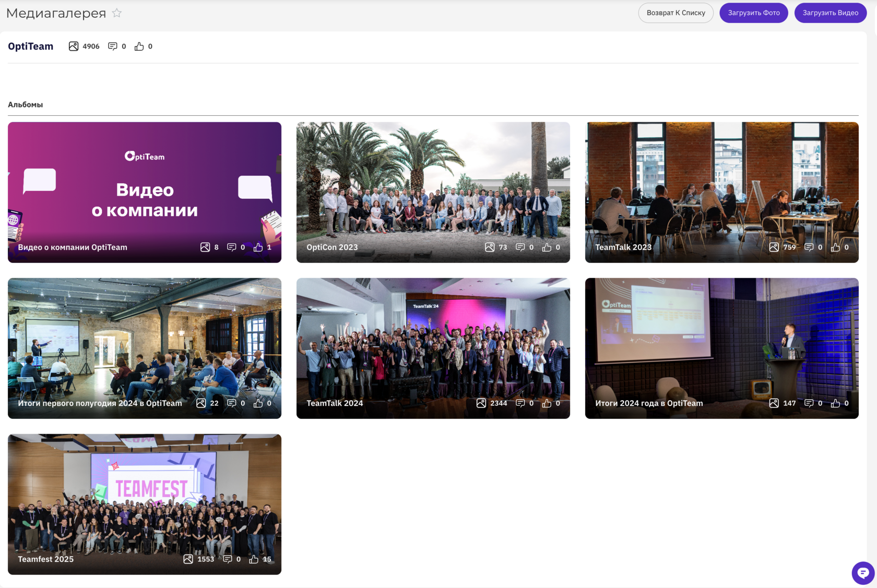This screenshot has width=877, height=588.
Task: Like the Итоги первого полугодия 2024 album
Action: pyautogui.click(x=258, y=403)
